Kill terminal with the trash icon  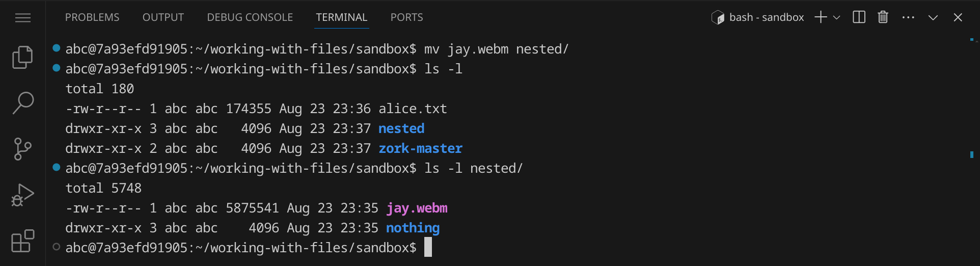(883, 17)
